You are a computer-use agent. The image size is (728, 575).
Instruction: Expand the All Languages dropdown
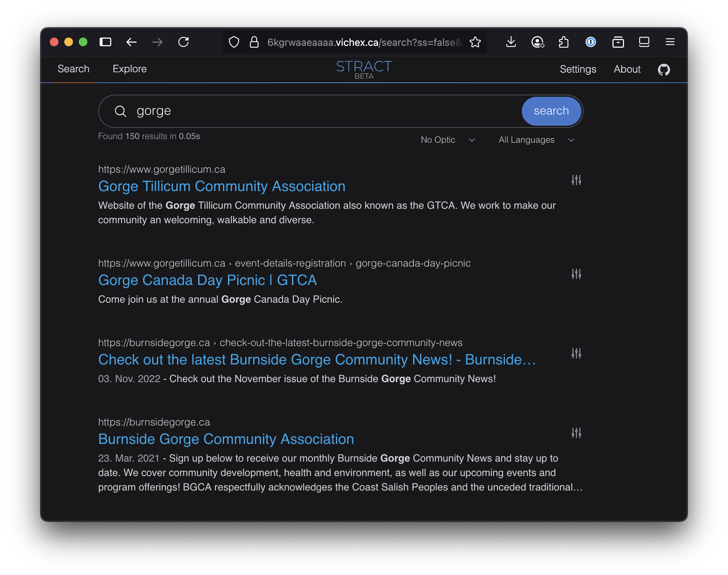tap(537, 140)
